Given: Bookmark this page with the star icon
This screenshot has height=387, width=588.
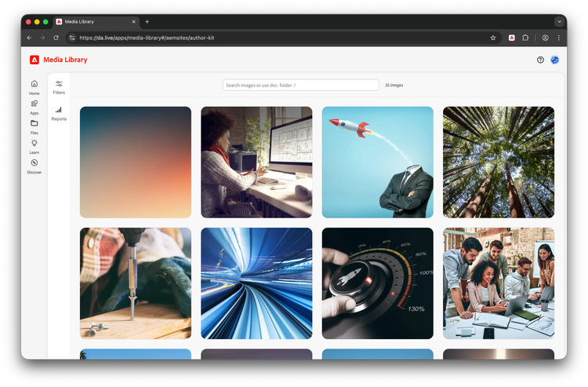Looking at the screenshot, I should pos(493,37).
